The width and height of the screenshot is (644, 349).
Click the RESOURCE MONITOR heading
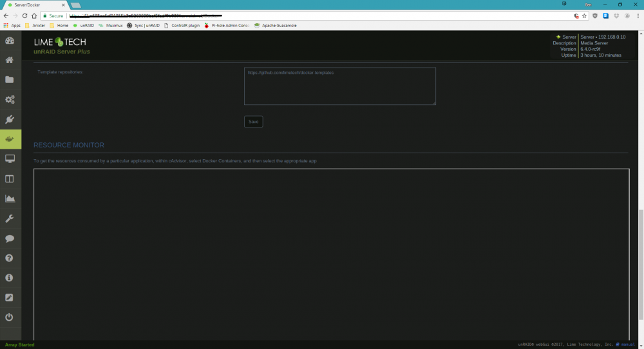pos(69,145)
